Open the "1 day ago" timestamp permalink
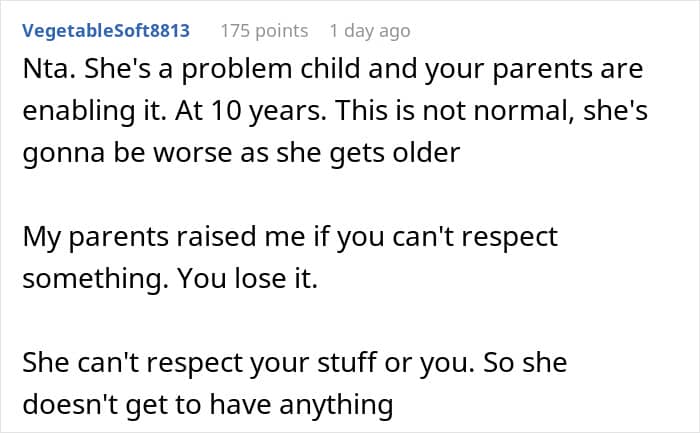This screenshot has width=700, height=433. (369, 31)
